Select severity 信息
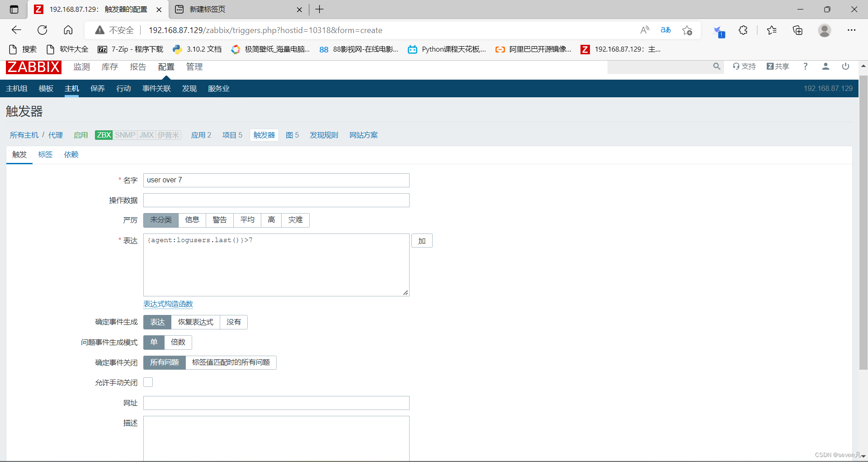The width and height of the screenshot is (868, 462). [192, 220]
